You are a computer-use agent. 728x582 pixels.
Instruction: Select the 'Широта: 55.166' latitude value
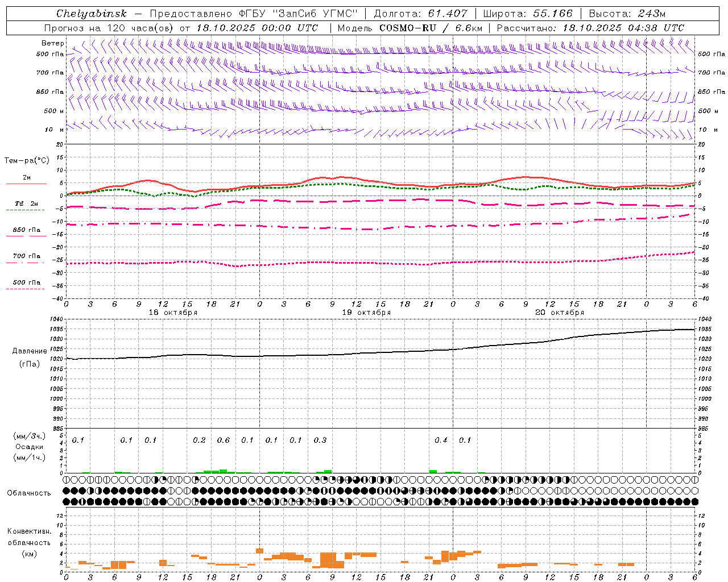(528, 14)
